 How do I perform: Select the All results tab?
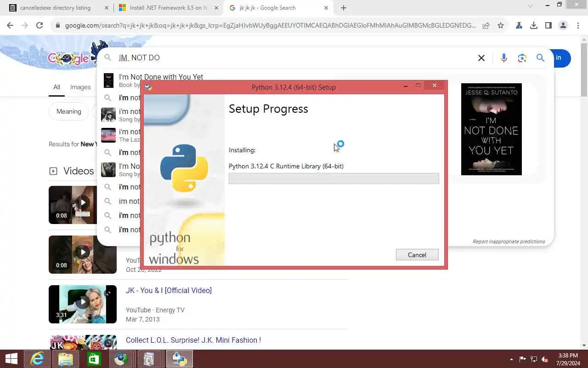[x=57, y=87]
